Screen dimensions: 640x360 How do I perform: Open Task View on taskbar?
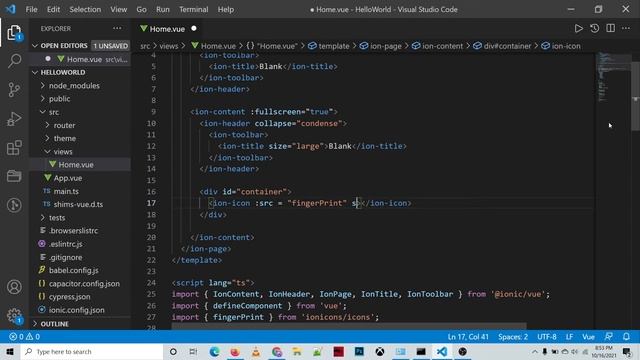[193, 351]
